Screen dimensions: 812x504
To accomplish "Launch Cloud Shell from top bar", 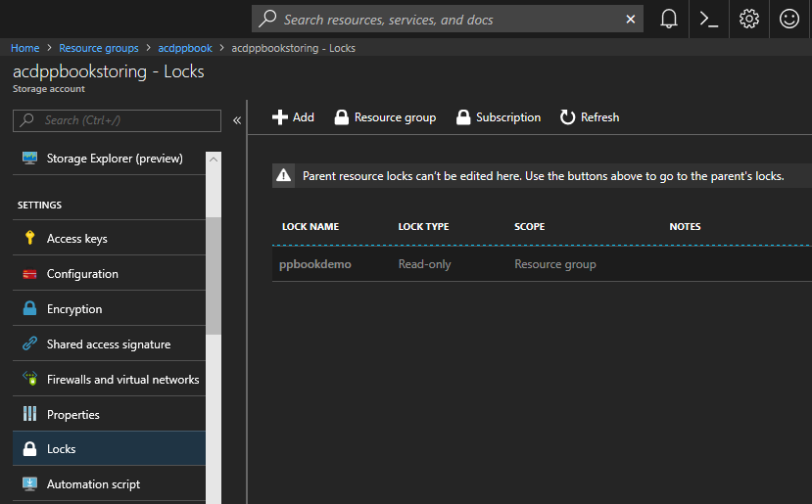I will pyautogui.click(x=710, y=19).
